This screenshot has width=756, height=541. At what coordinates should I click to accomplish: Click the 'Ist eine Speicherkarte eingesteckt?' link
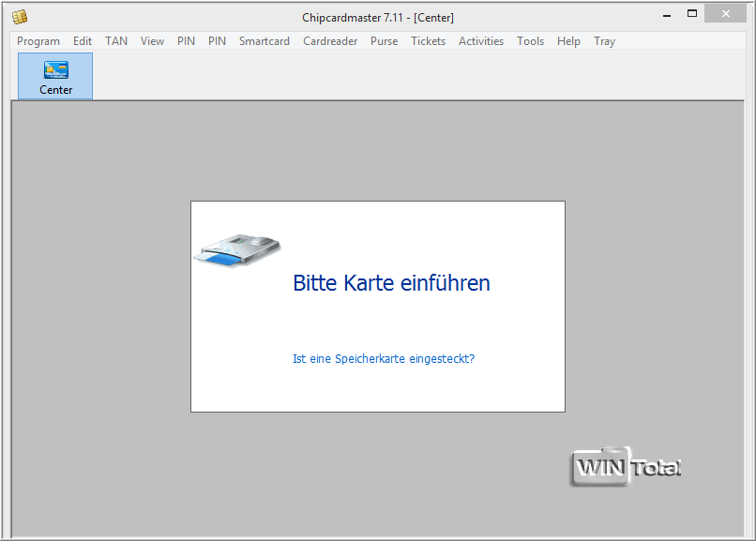(384, 358)
